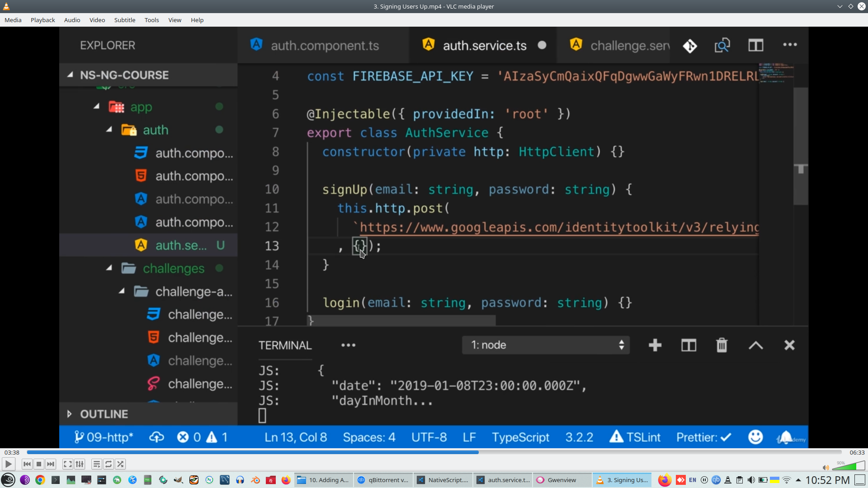The width and height of the screenshot is (868, 488).
Task: Go to previous media track
Action: click(x=27, y=464)
